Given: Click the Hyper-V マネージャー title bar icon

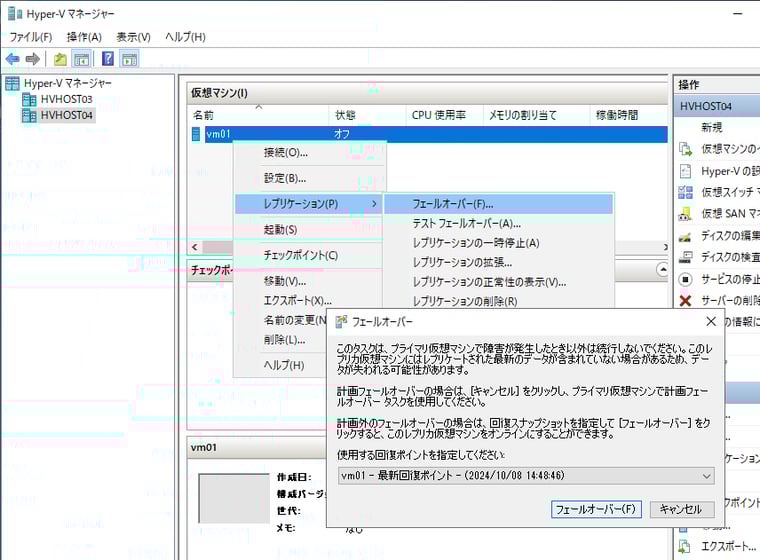Looking at the screenshot, I should [16, 14].
